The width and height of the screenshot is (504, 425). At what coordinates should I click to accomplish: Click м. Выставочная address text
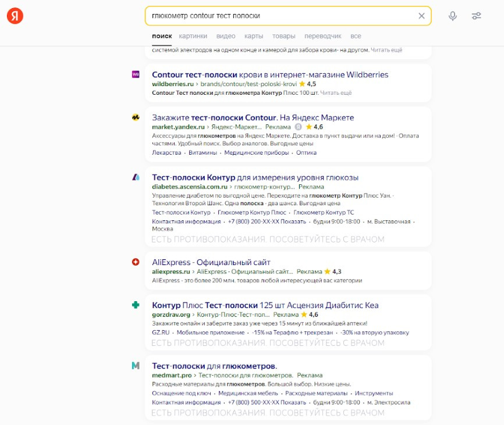389,222
